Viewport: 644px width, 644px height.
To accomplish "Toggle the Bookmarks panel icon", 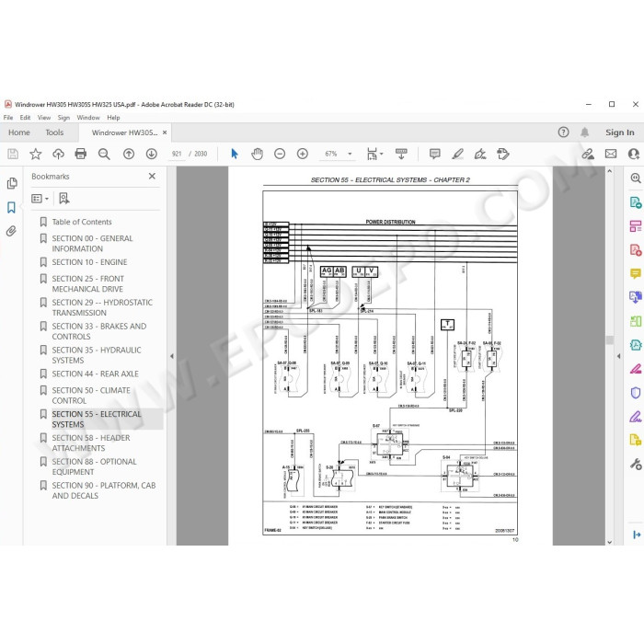I will (x=11, y=207).
